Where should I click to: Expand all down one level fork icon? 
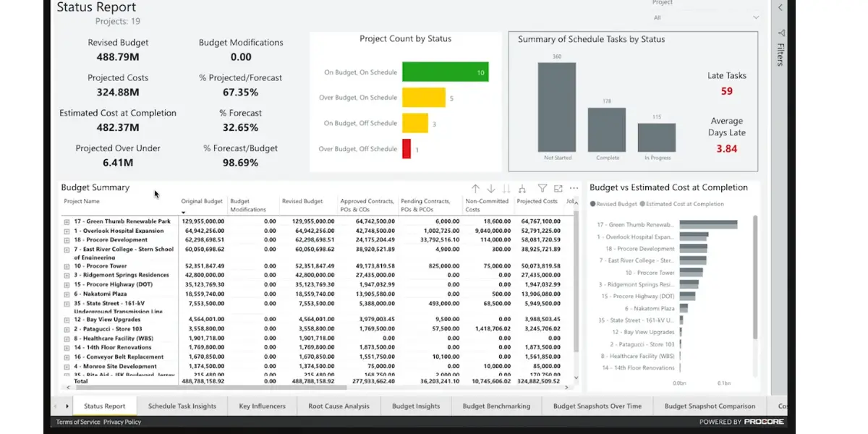click(x=522, y=188)
